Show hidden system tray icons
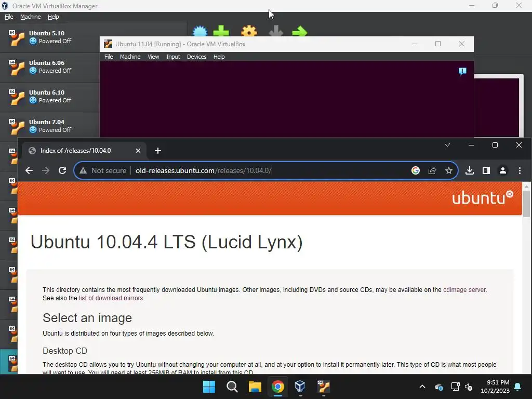532x399 pixels. pos(422,387)
